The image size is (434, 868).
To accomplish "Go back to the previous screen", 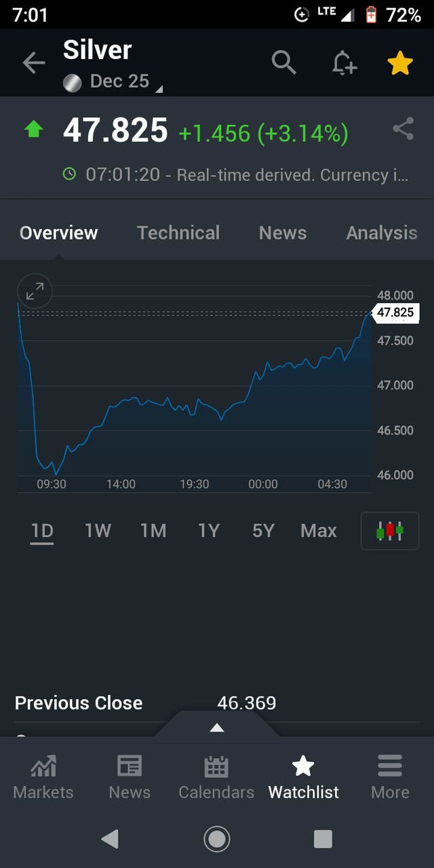I will click(x=34, y=62).
